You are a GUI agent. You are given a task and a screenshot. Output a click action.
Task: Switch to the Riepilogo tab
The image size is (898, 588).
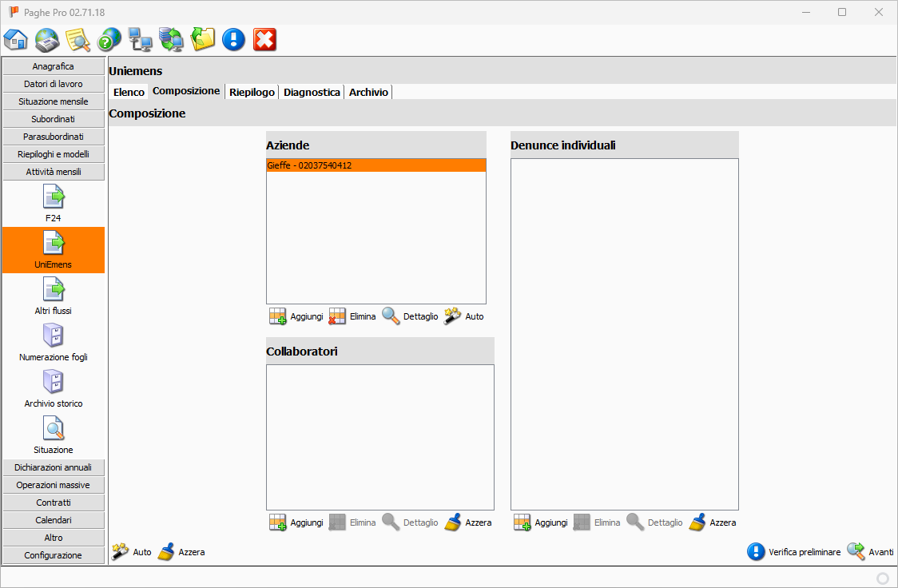(x=252, y=92)
